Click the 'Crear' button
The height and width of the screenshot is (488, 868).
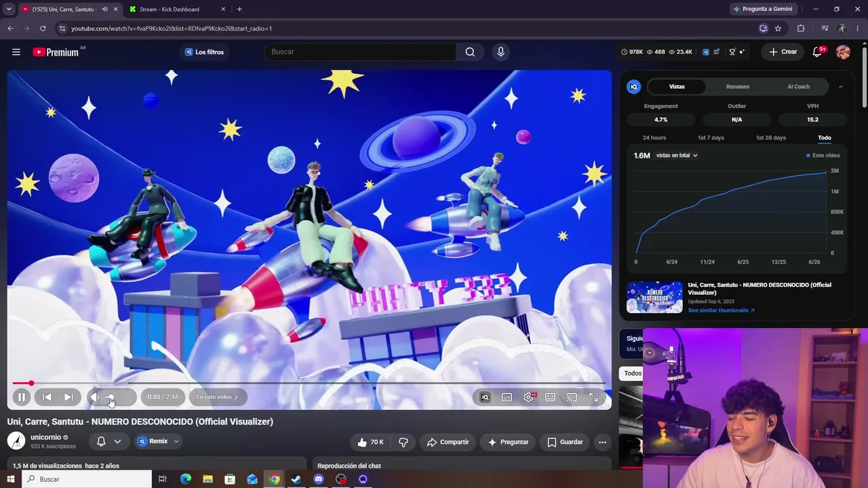[783, 52]
